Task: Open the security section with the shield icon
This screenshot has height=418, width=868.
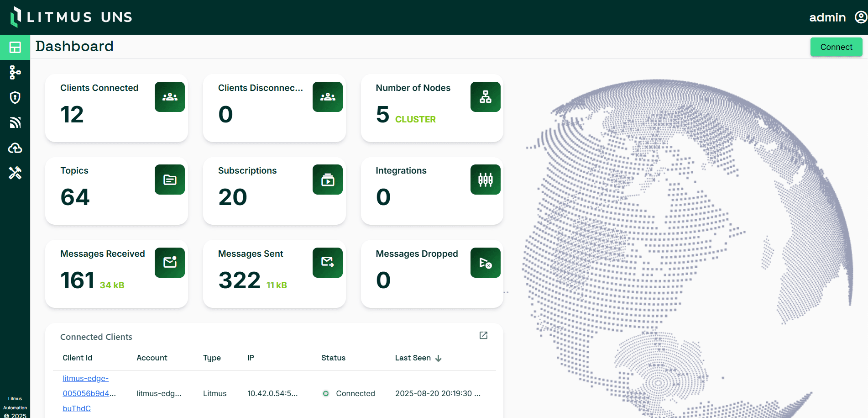Action: (x=15, y=97)
